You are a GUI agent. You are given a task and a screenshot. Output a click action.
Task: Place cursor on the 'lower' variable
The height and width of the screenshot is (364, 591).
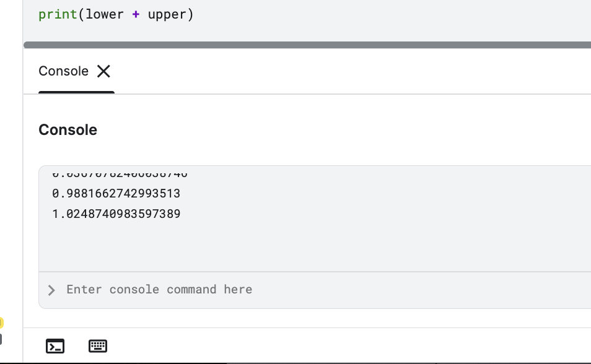pyautogui.click(x=105, y=14)
